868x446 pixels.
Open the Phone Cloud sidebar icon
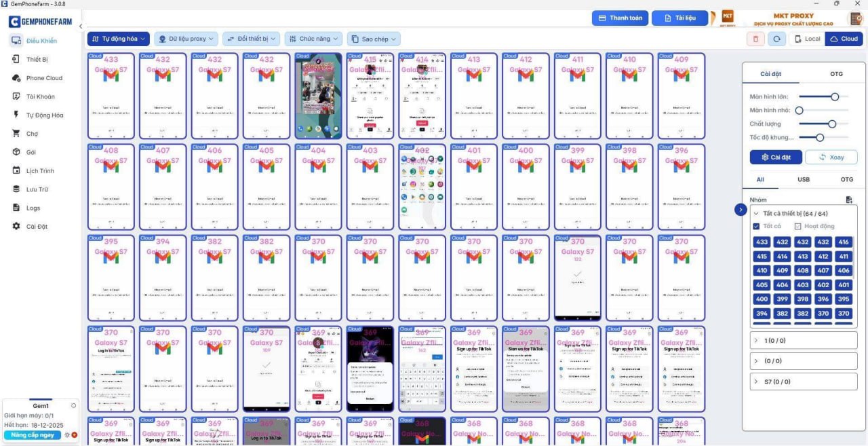point(16,78)
